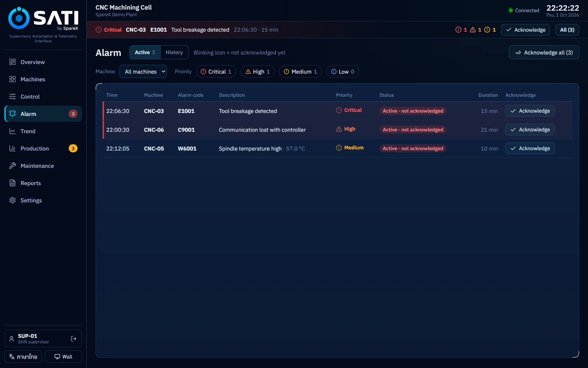
Task: Open the Maintenance menu item
Action: (x=43, y=166)
